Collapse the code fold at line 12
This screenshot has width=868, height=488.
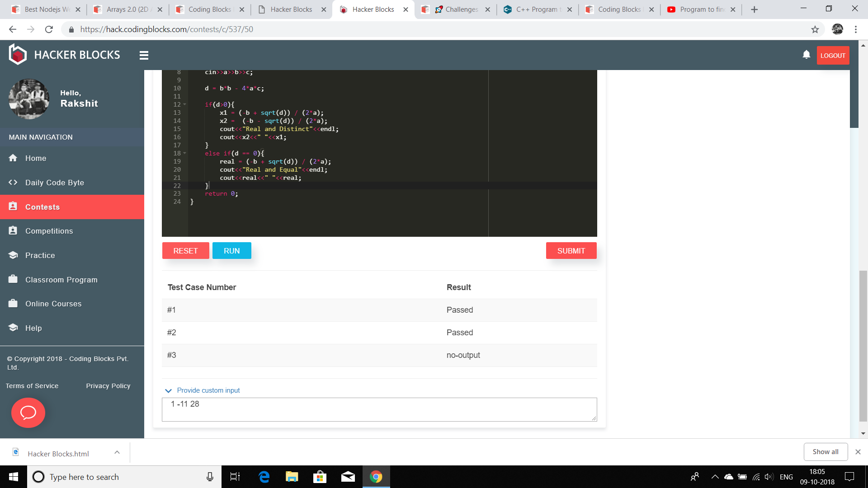[x=184, y=105]
